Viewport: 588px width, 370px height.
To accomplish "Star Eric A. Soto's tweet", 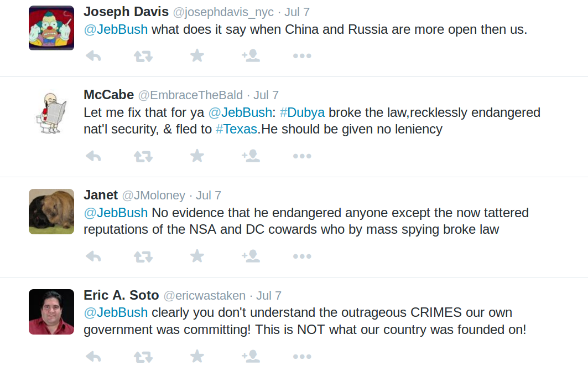I will click(197, 357).
